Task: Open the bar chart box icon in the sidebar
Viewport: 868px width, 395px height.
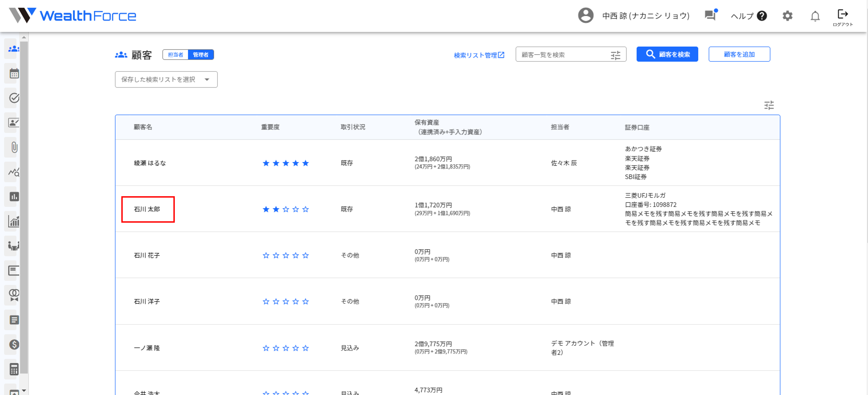Action: [14, 197]
